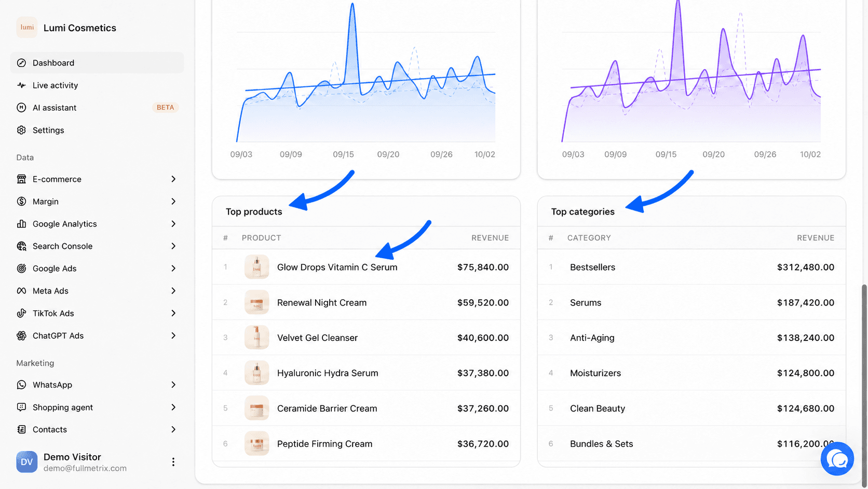Image resolution: width=868 pixels, height=489 pixels.
Task: Click the Live activity pulse icon
Action: pos(21,85)
